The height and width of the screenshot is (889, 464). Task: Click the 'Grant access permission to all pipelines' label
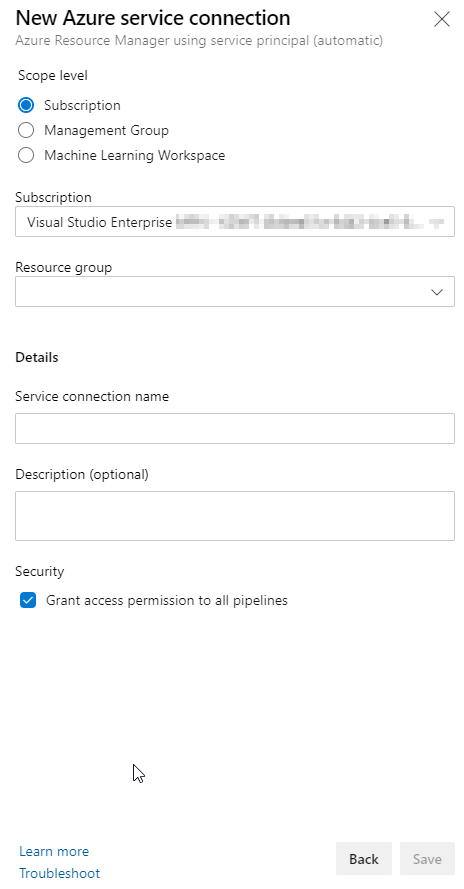click(167, 600)
